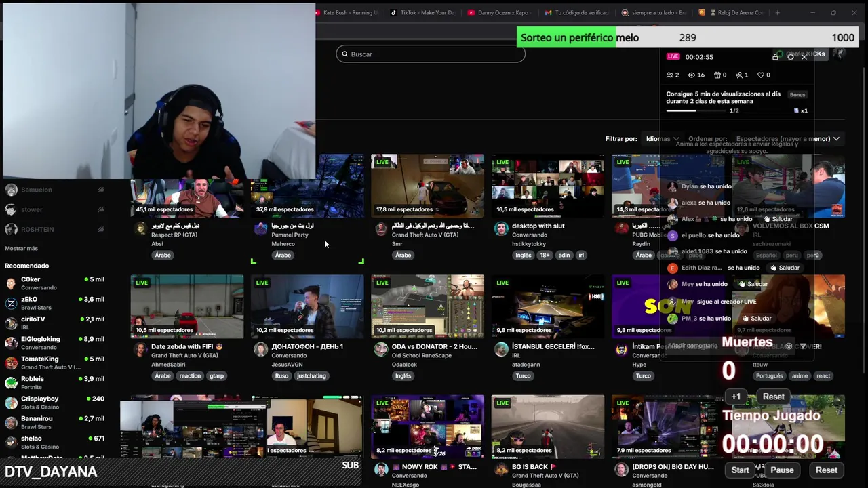Click hstikkytokky streamer avatar icon
The image size is (868, 488).
point(501,228)
